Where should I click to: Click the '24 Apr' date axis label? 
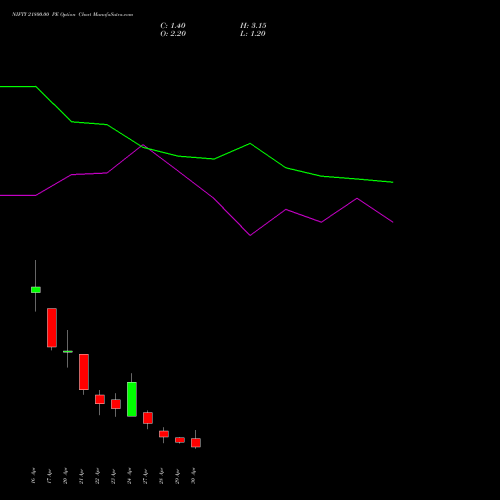pos(129,476)
